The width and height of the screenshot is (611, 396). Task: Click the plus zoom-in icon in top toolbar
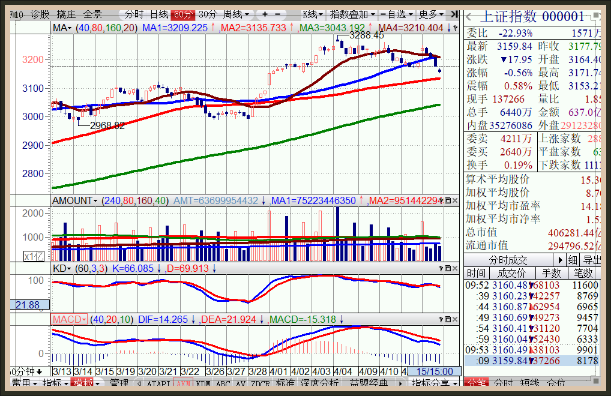click(265, 14)
